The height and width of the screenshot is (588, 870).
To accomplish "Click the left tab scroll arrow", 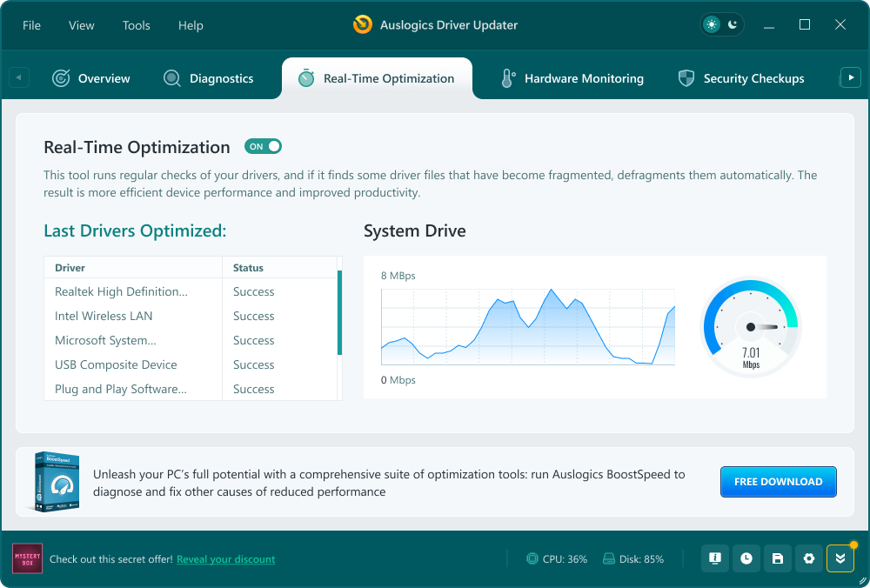I will [x=18, y=77].
